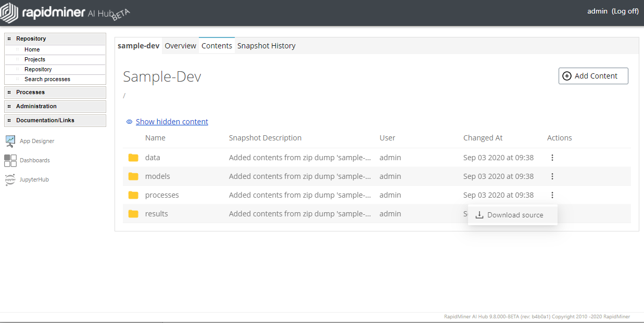Screen dimensions: 644x323
Task: Click the Name column header
Action: pyautogui.click(x=155, y=138)
